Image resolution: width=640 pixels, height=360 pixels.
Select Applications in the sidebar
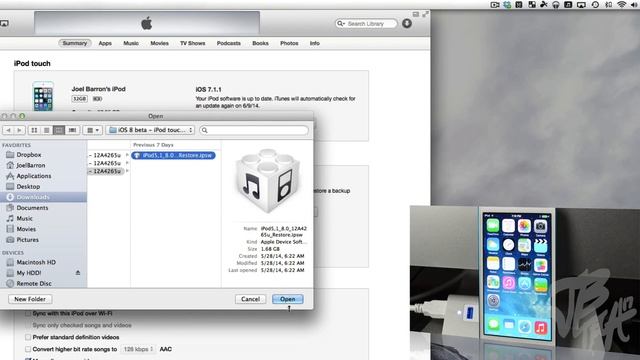pyautogui.click(x=33, y=176)
